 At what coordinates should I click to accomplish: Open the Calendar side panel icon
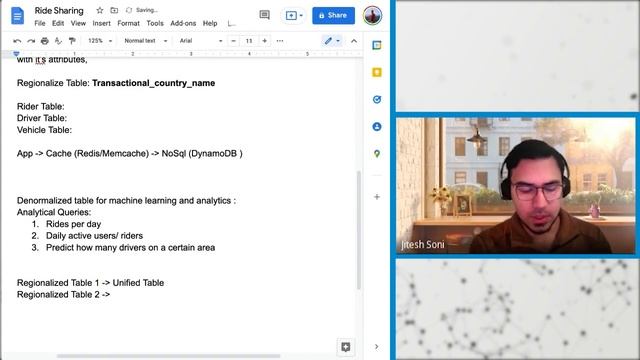tap(377, 45)
